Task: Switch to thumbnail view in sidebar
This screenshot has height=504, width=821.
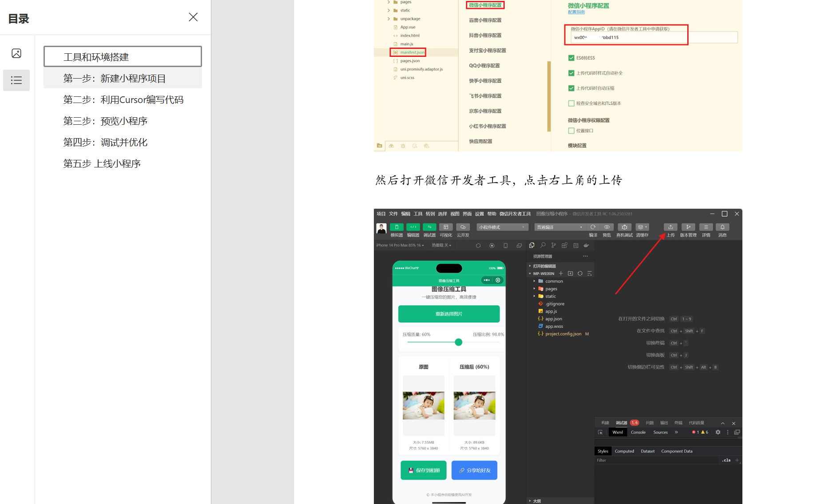Action: point(16,53)
